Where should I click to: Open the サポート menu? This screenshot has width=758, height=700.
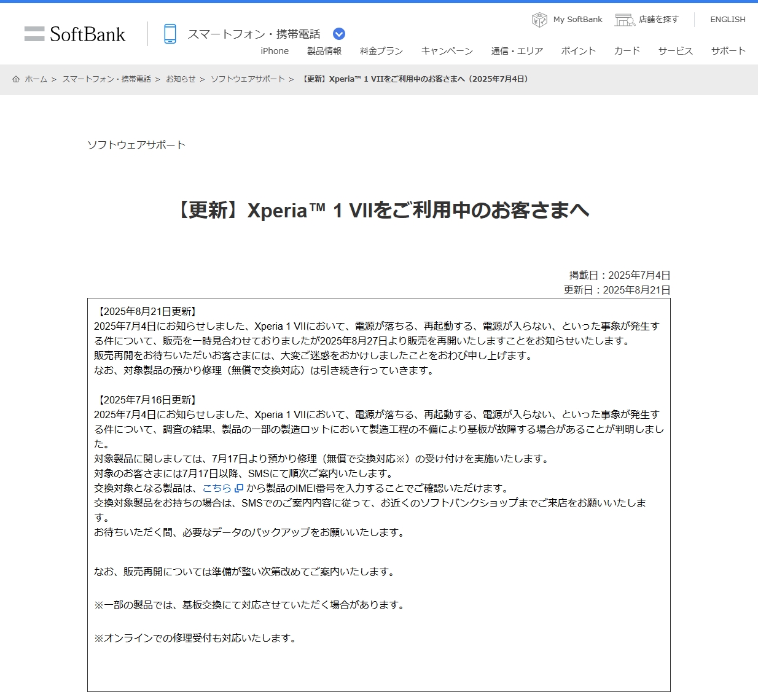click(729, 51)
